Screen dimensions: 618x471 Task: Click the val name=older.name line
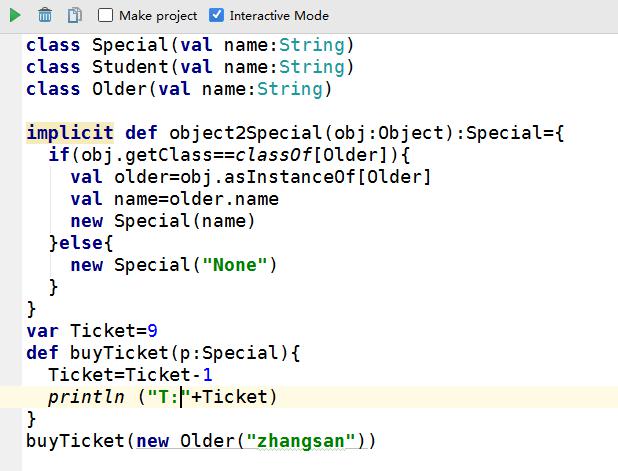[x=175, y=199]
